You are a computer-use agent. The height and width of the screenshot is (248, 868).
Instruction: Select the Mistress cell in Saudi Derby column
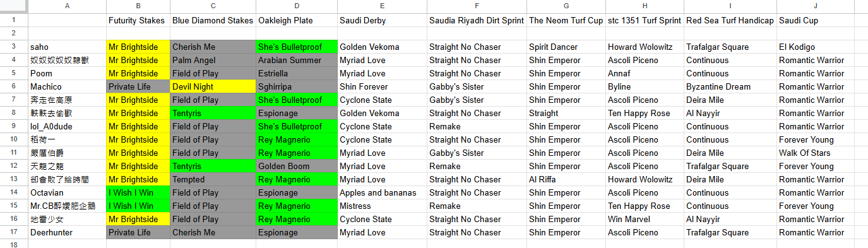[382, 206]
